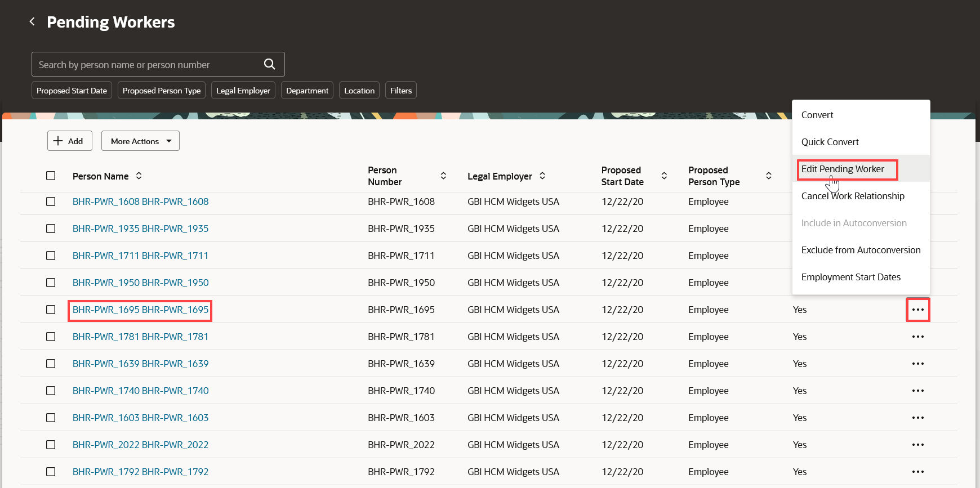Screen dimensions: 980x488
Task: Click the Add button
Action: (x=70, y=141)
